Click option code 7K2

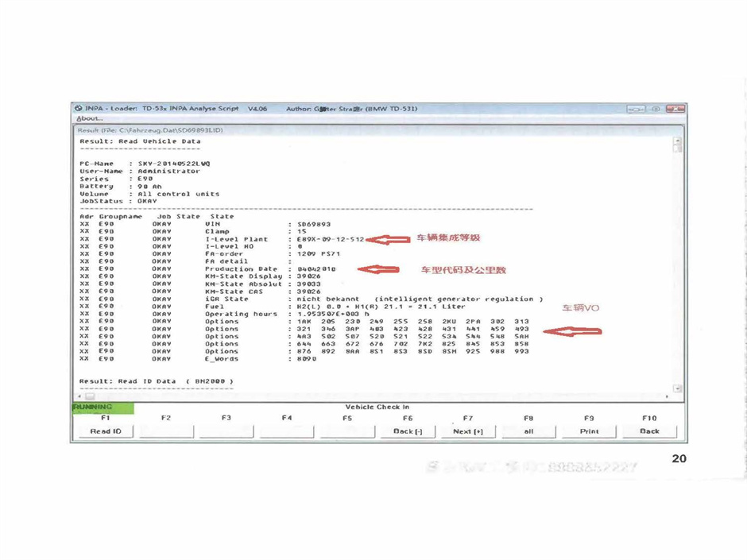424,344
